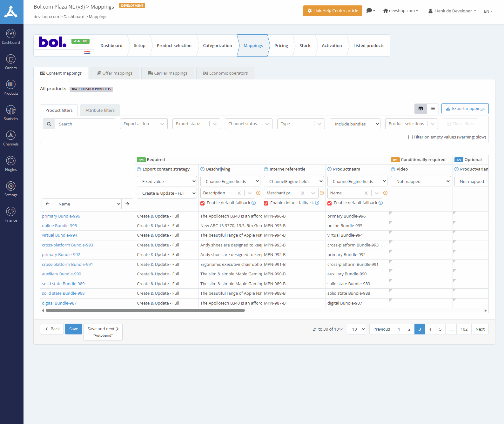This screenshot has height=424, width=504.
Task: Open the primary Bundle-996 product link
Action: coord(61,216)
